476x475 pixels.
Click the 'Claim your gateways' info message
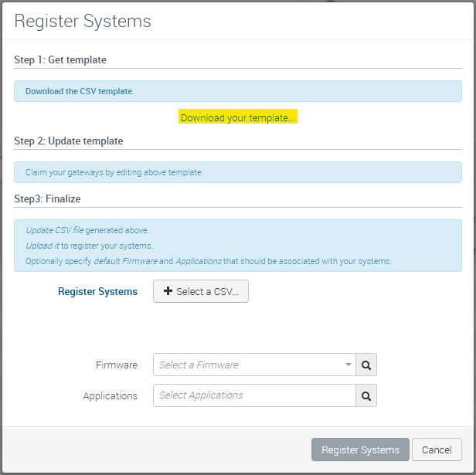coord(114,172)
